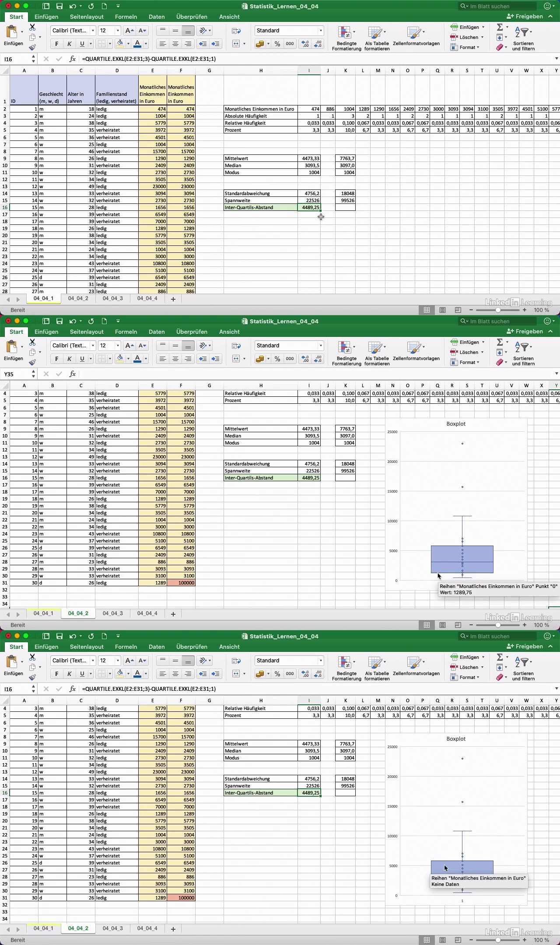Click the Undo arrow in the bottom window's title bar
The width and height of the screenshot is (560, 945).
[73, 636]
